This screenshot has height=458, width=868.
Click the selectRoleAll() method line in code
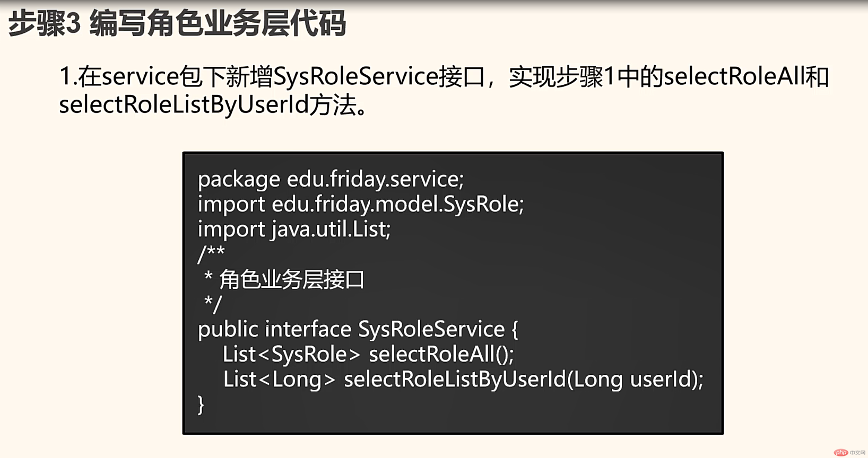tap(368, 354)
